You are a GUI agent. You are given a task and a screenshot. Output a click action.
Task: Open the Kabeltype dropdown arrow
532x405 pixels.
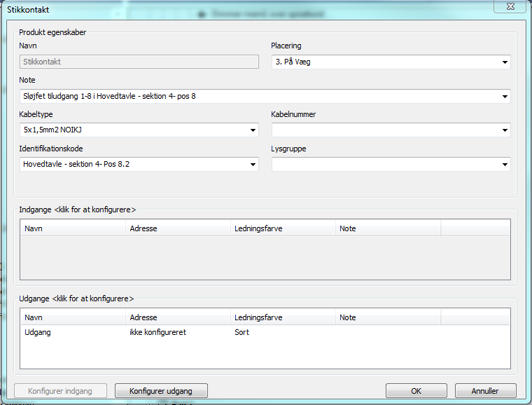click(x=253, y=130)
